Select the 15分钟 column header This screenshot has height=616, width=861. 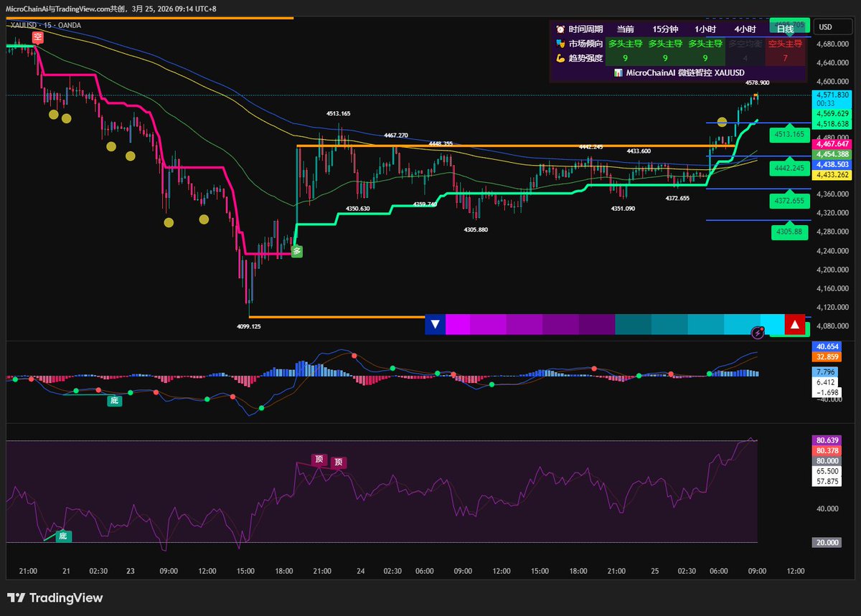tap(665, 29)
